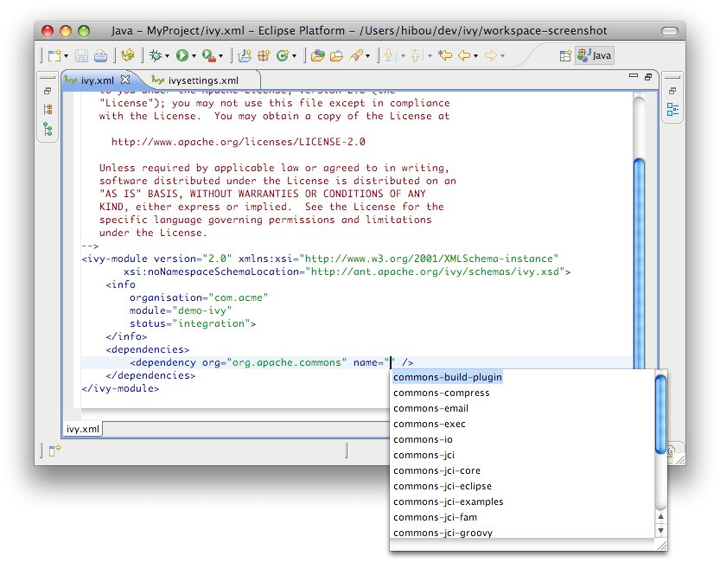The width and height of the screenshot is (720, 588).
Task: Click the New Java Package icon
Action: pos(264,56)
